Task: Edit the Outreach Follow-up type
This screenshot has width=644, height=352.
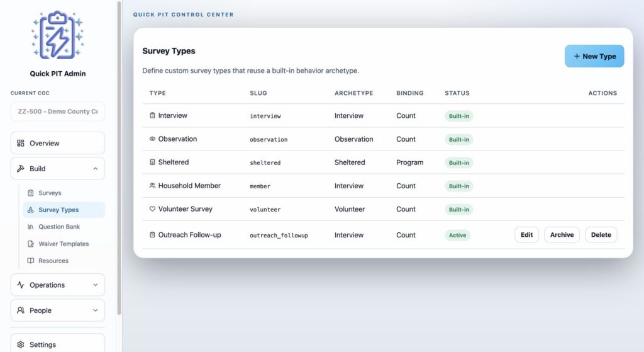Action: (526, 235)
